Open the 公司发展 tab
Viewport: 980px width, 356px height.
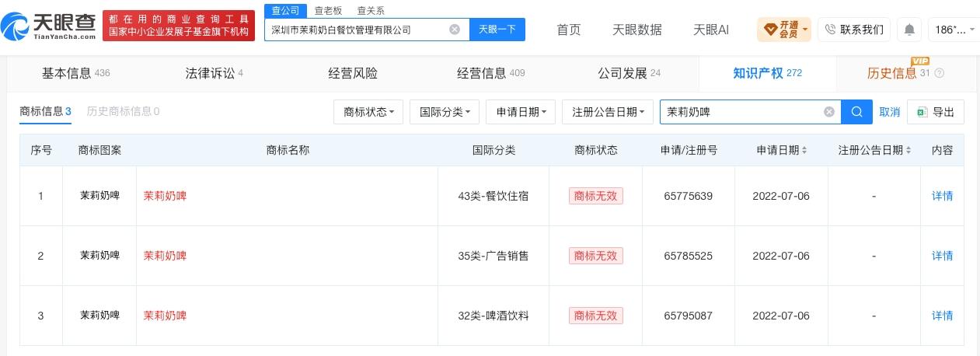pos(629,73)
